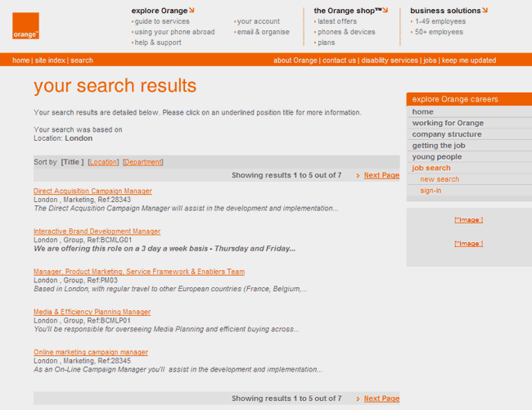Open keep me updated link
Viewport: 532px width, 410px height.
(468, 61)
